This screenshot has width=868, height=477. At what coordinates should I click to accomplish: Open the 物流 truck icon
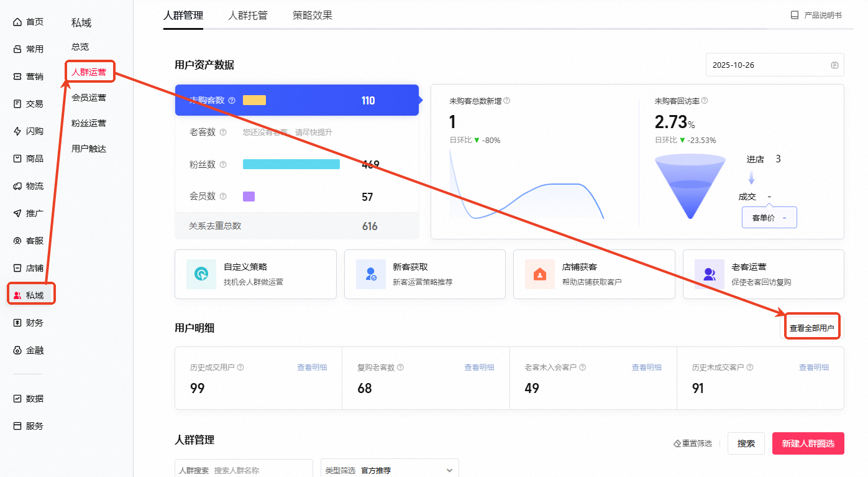tap(17, 186)
